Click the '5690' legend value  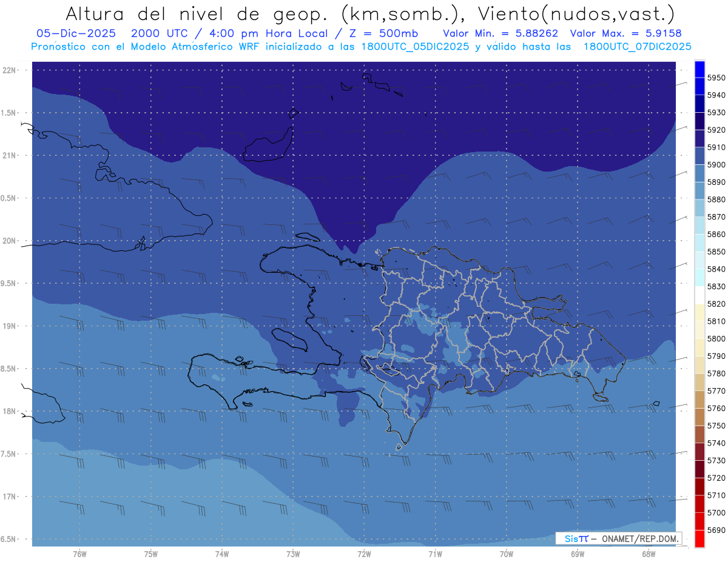tap(716, 530)
